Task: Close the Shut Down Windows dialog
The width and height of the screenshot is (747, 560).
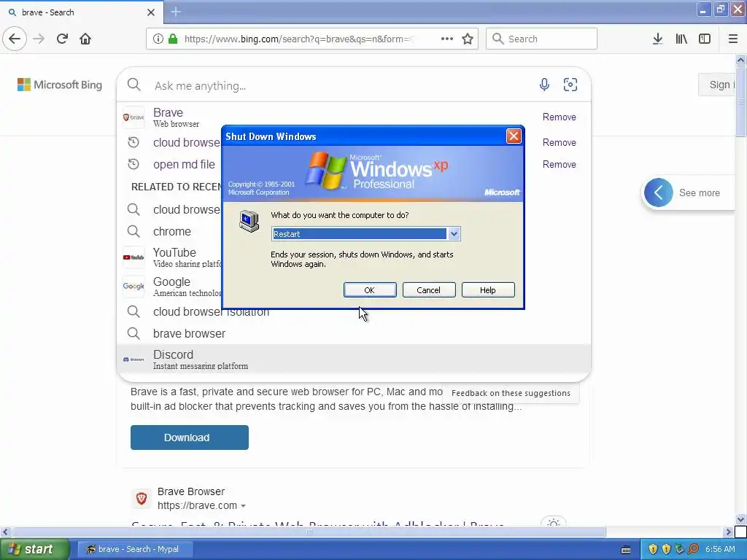Action: point(514,136)
